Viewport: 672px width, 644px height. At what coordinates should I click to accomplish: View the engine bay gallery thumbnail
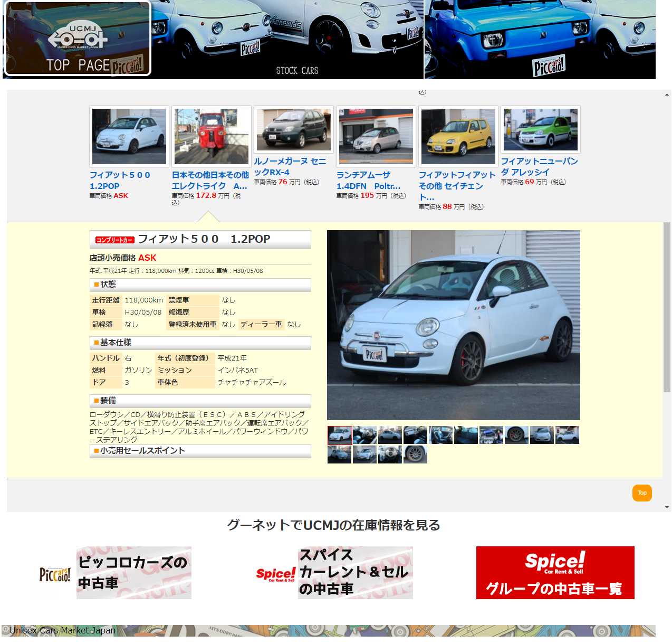pyautogui.click(x=492, y=435)
